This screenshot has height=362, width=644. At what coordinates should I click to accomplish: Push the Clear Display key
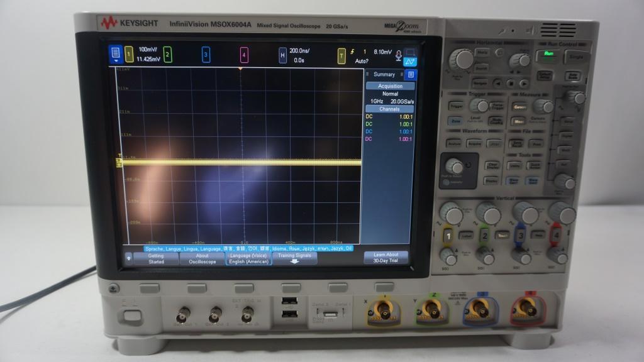pos(492,165)
